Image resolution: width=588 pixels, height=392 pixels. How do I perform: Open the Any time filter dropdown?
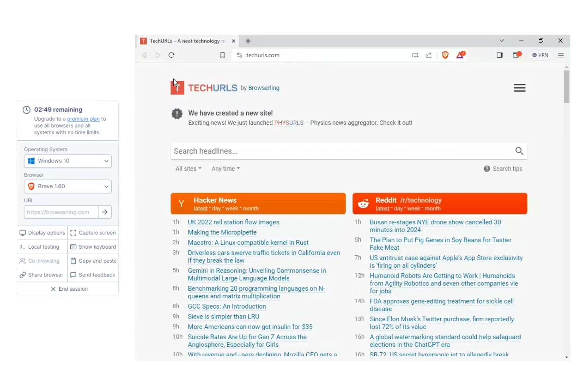coord(225,168)
